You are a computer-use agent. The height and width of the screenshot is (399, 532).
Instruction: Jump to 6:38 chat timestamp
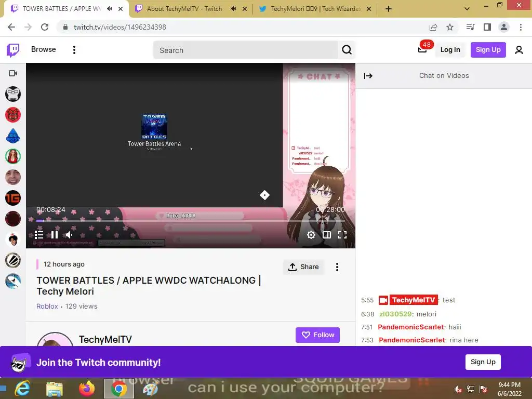367,314
